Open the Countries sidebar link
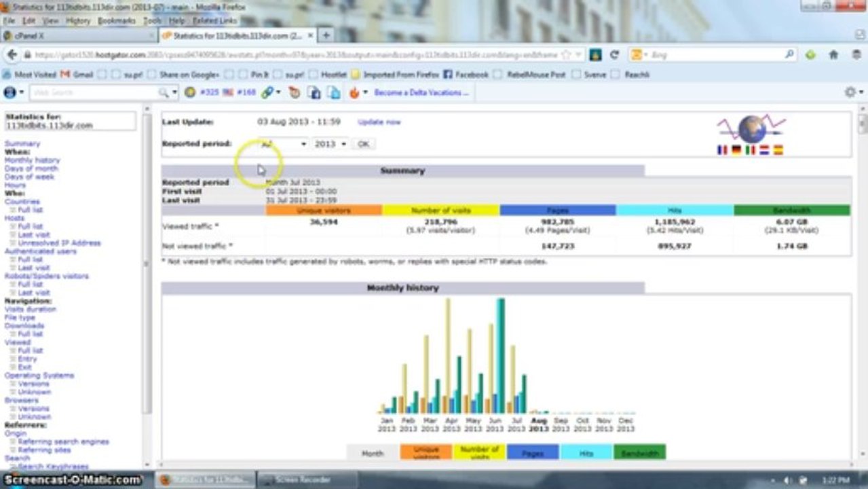Image resolution: width=868 pixels, height=489 pixels. click(22, 202)
